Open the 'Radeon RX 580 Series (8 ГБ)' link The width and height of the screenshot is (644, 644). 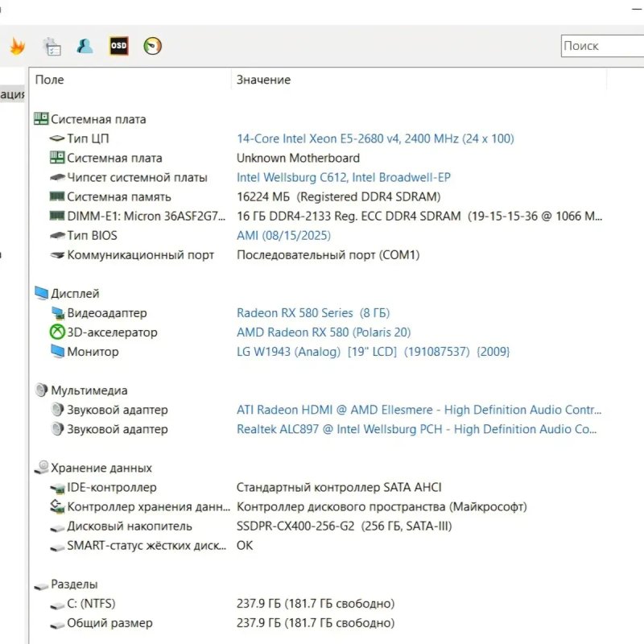coord(313,313)
